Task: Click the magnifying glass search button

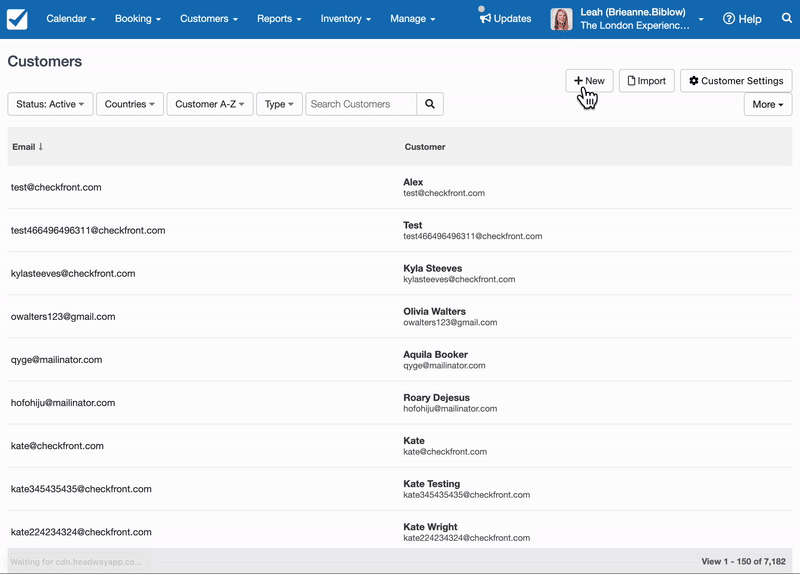Action: [x=430, y=104]
